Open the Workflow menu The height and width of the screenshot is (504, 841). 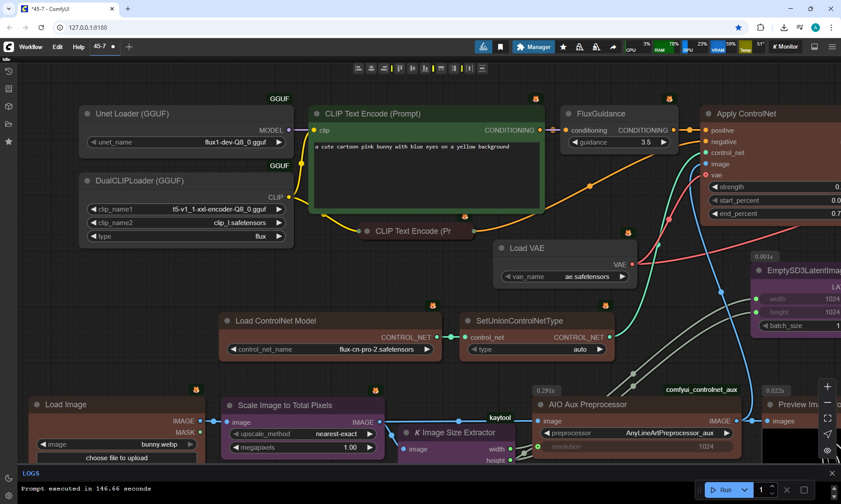(31, 47)
